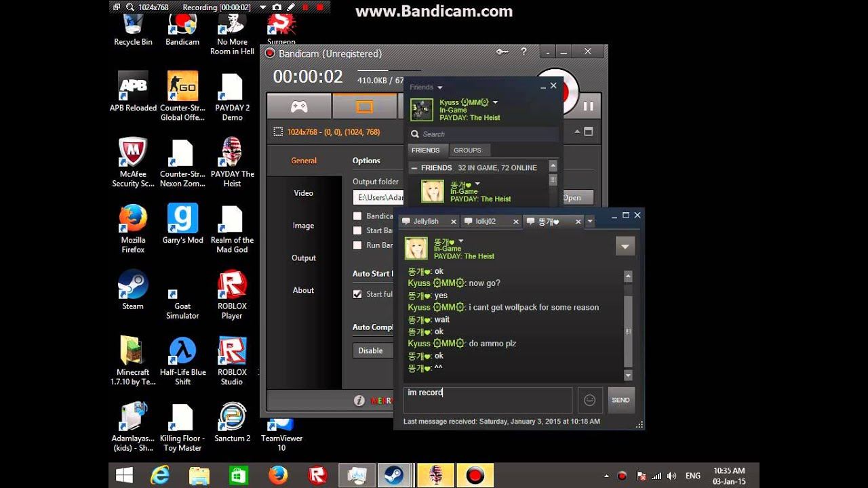Select the Screen rectangle recording mode tab
868x488 pixels.
pos(364,106)
